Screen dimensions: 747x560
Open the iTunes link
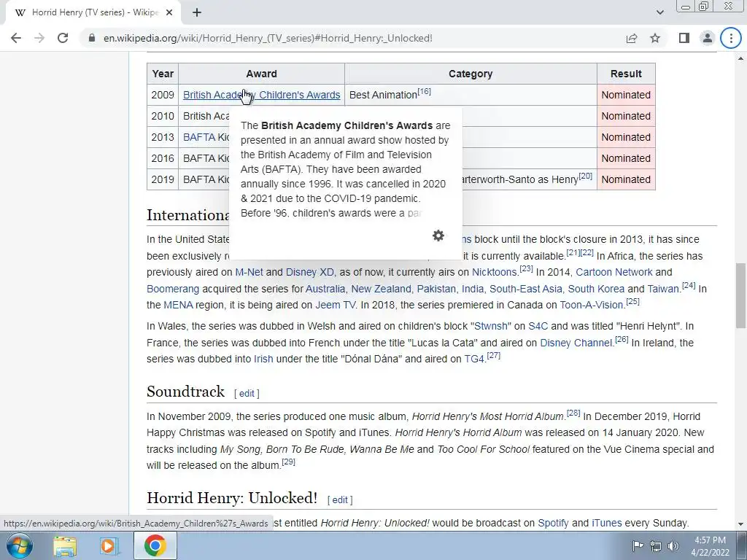click(606, 523)
